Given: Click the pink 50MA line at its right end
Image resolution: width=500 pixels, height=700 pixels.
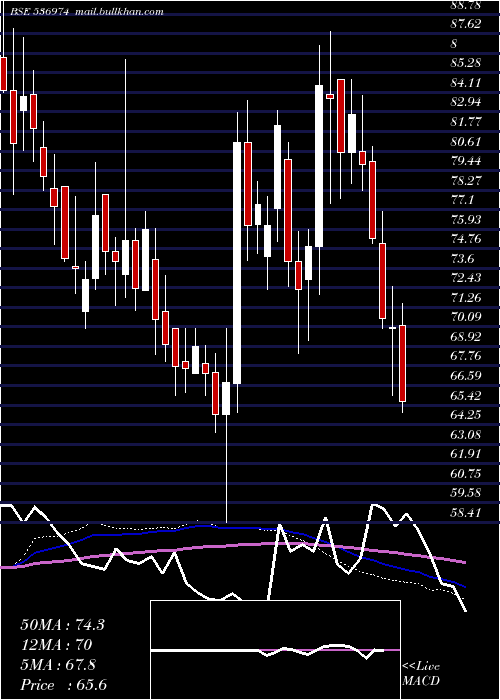Looking at the screenshot, I should pyautogui.click(x=464, y=562).
